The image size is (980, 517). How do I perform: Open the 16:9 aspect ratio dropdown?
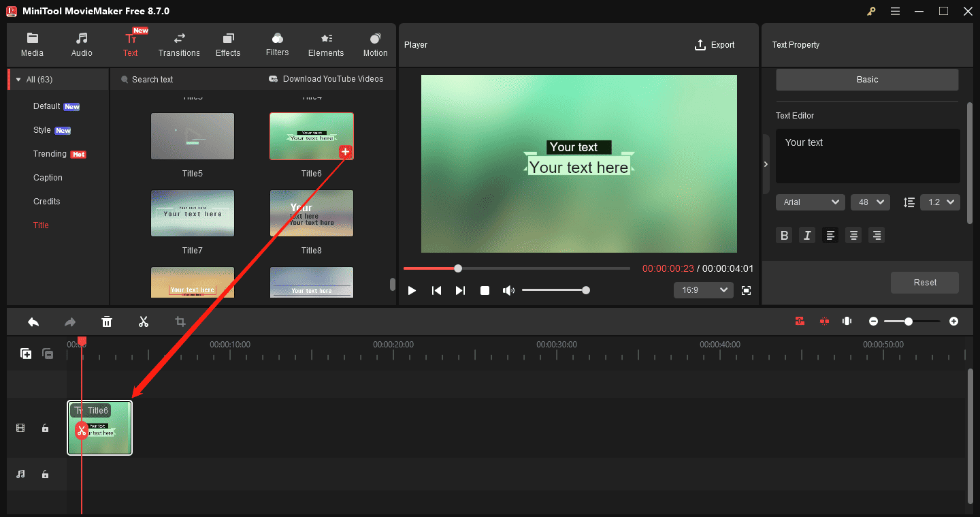coord(704,290)
